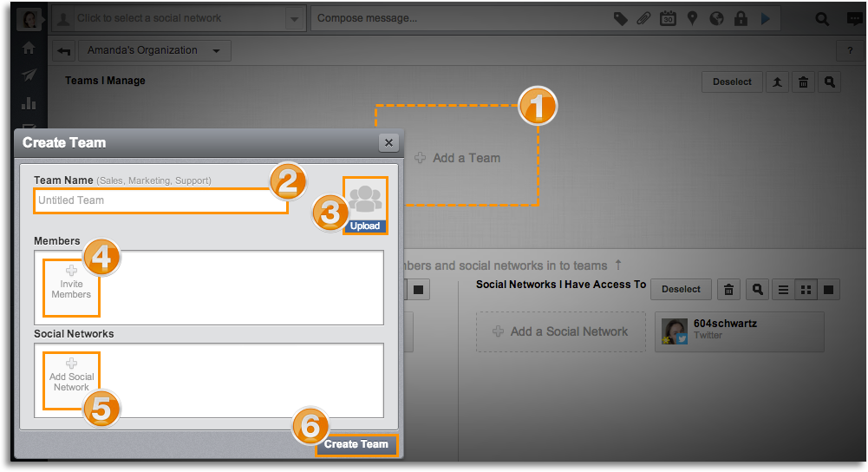Click Social Networks I Have Access To heading

561,285
